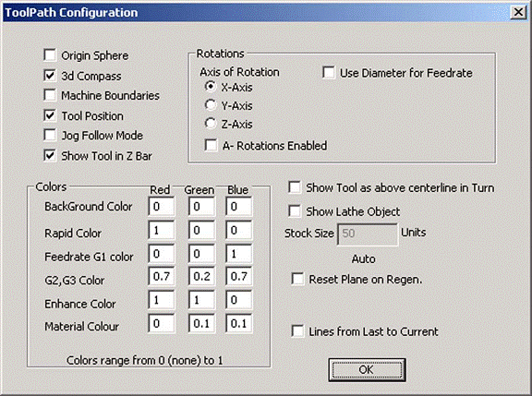Turn on Jog Follow Mode
Viewport: 532px width, 396px height.
50,136
